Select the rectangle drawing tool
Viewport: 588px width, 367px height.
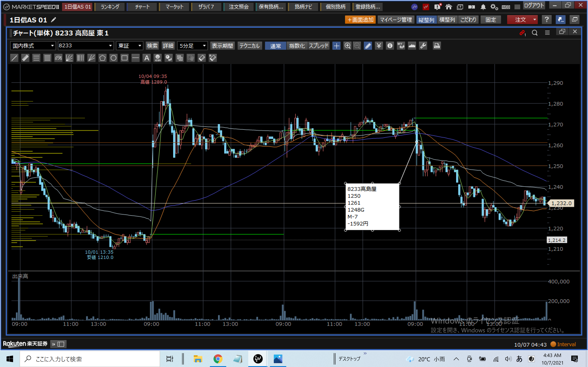click(124, 58)
